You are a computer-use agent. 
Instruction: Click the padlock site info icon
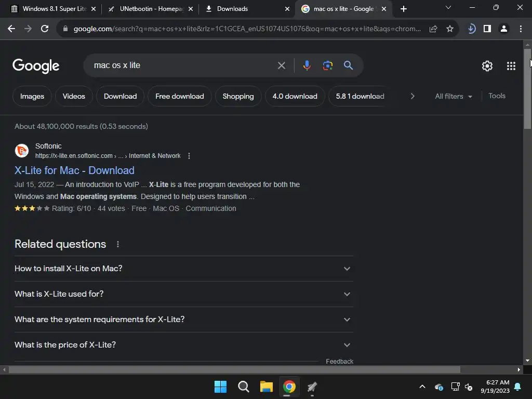point(65,29)
